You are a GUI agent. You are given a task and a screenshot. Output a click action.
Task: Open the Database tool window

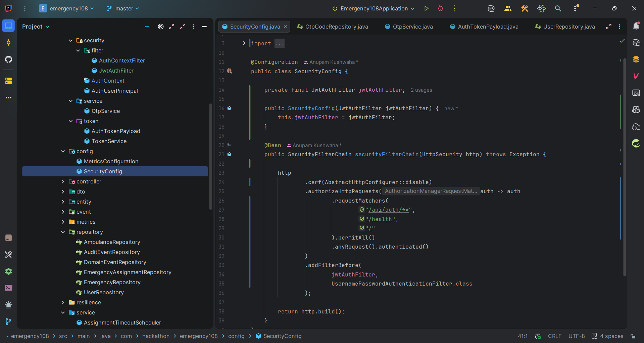[636, 59]
